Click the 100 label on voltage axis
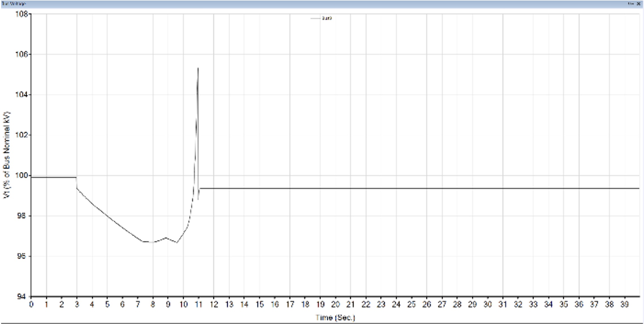 21,176
